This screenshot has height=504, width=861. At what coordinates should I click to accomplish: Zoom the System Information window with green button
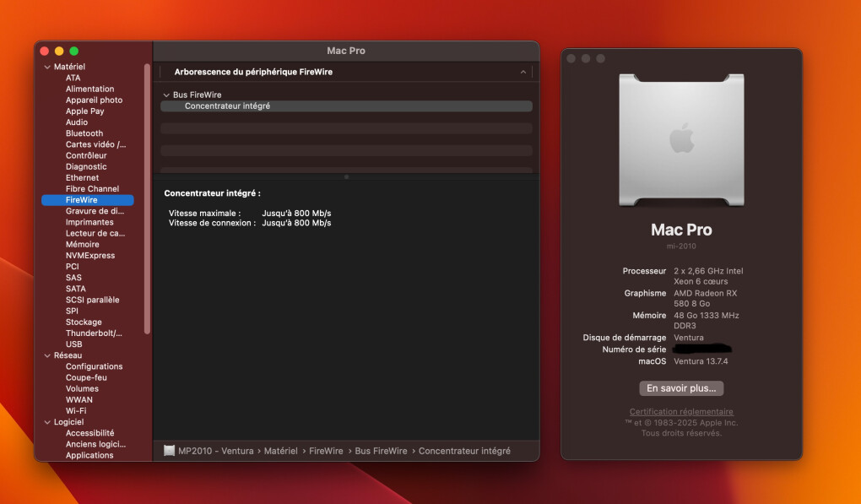pyautogui.click(x=74, y=51)
